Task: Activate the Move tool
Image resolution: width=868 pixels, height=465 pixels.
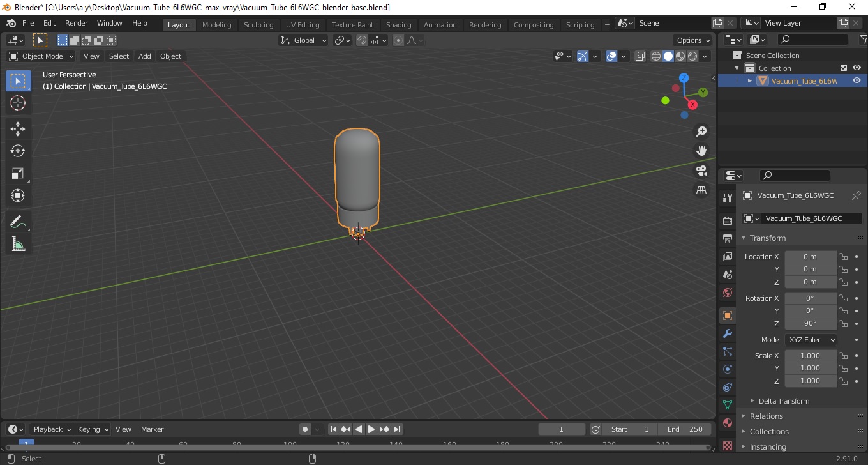Action: click(18, 128)
